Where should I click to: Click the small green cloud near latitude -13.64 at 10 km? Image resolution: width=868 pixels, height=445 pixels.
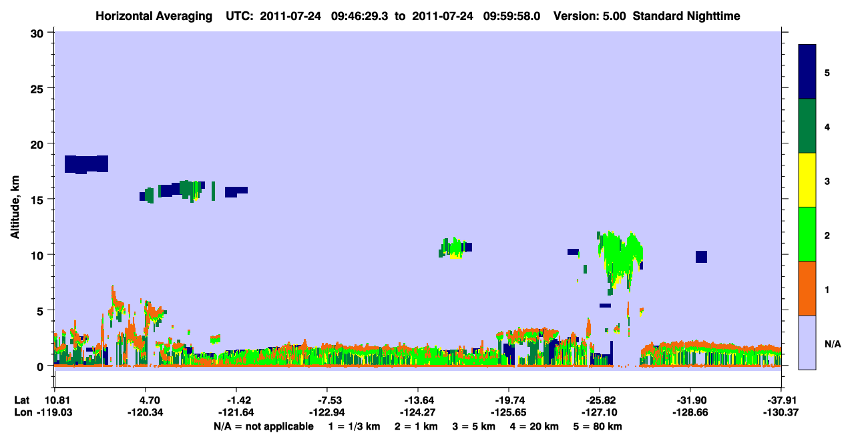[454, 248]
